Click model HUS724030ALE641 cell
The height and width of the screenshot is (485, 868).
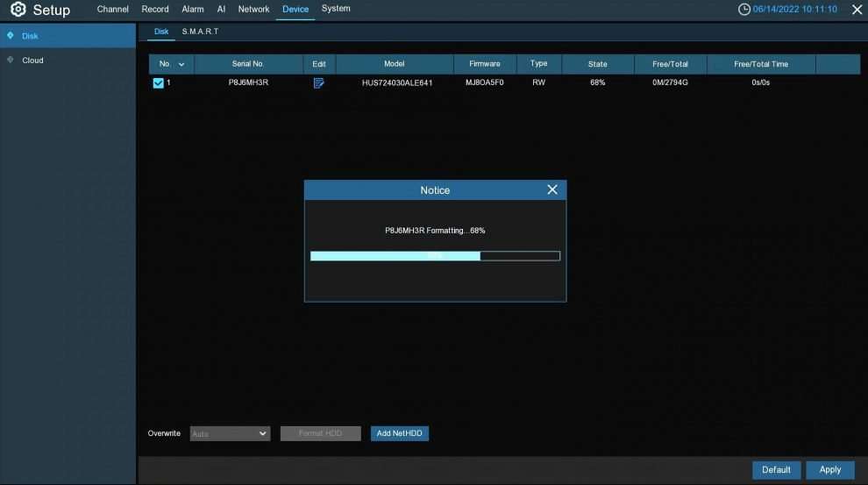[x=397, y=83]
